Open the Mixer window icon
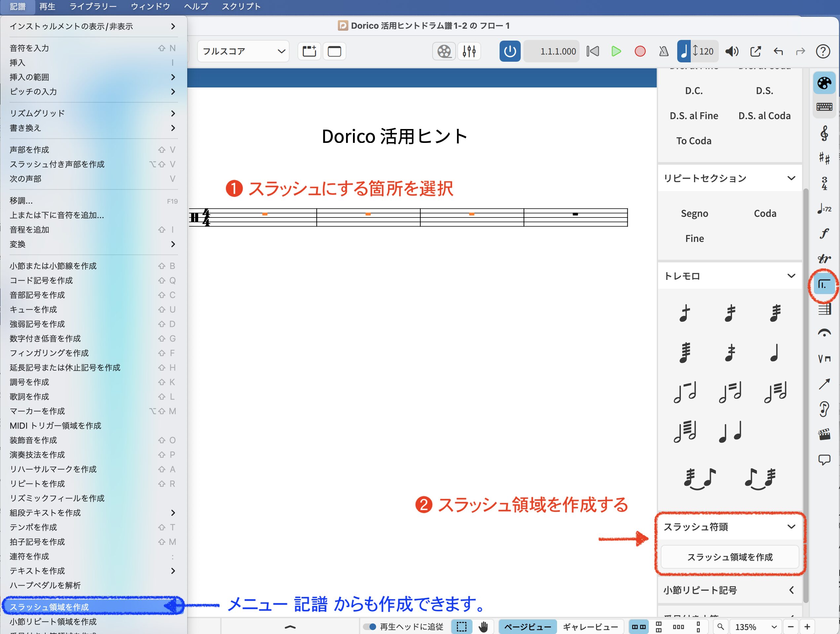Viewport: 840px width, 634px height. pyautogui.click(x=469, y=51)
